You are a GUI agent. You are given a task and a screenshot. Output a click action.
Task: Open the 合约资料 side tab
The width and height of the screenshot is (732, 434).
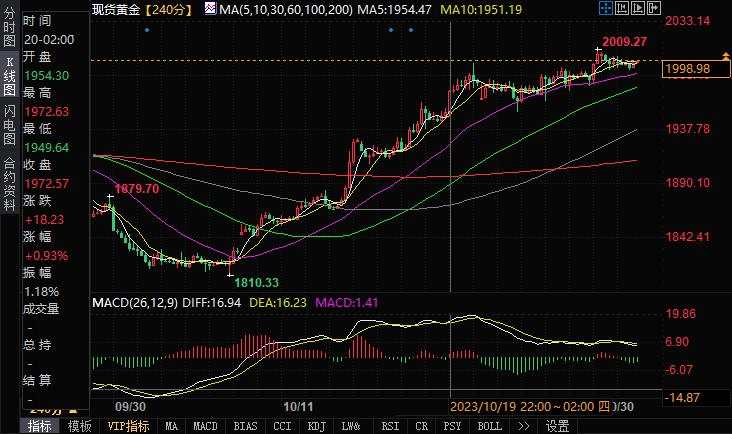coord(9,184)
